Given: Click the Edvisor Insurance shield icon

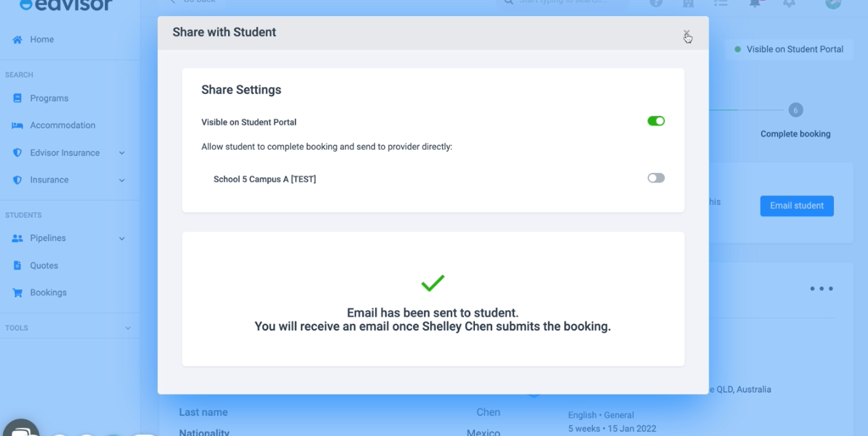Looking at the screenshot, I should tap(17, 153).
